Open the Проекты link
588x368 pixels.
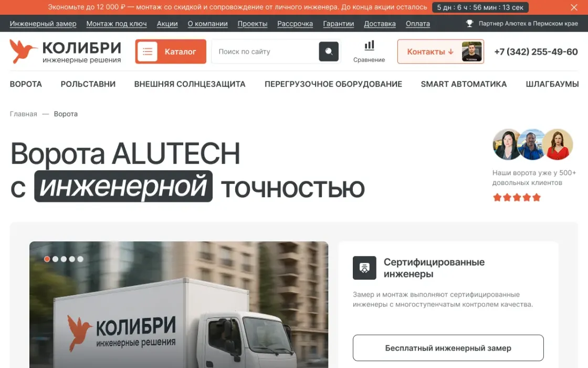253,24
